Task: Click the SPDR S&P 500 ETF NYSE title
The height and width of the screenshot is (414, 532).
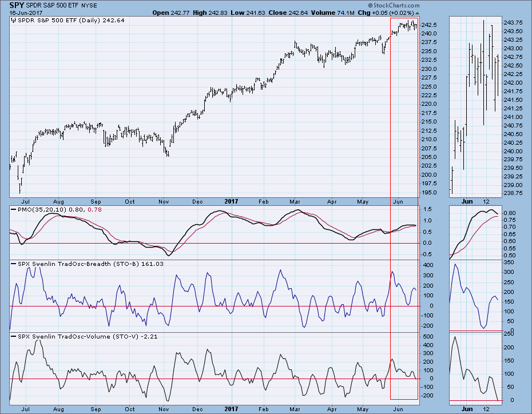Action: [x=61, y=6]
